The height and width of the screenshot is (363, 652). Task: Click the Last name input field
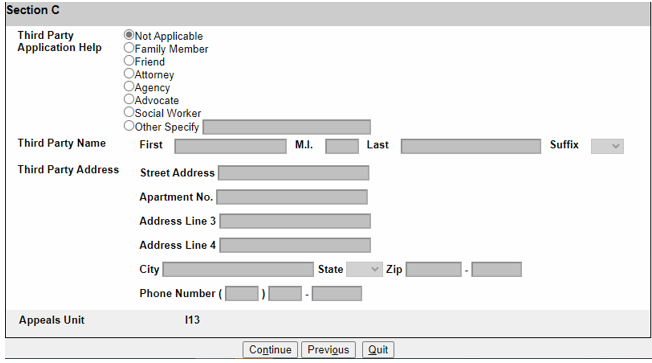click(x=471, y=146)
